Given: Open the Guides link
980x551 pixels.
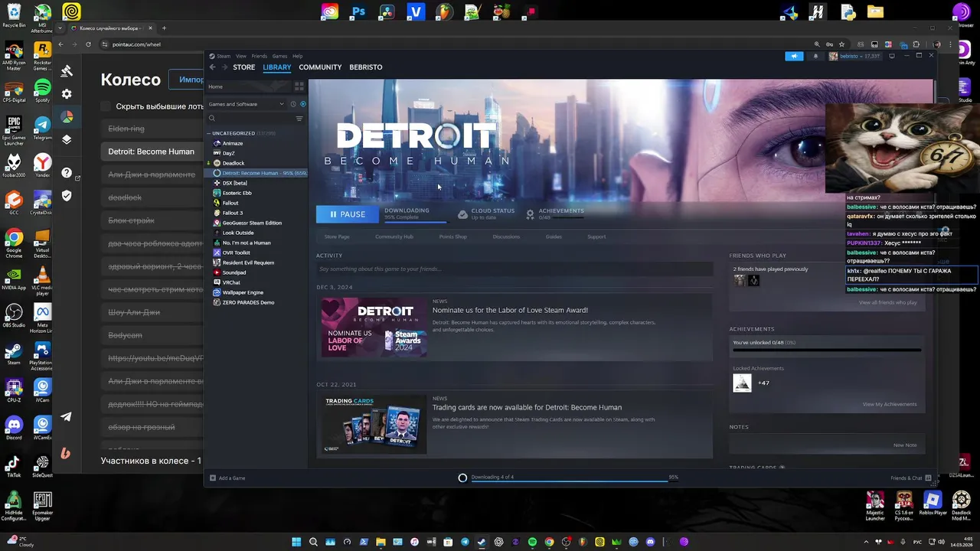Looking at the screenshot, I should tap(554, 236).
